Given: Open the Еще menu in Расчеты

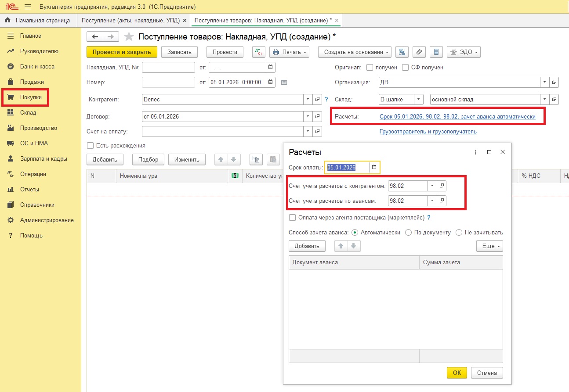Looking at the screenshot, I should pos(489,246).
